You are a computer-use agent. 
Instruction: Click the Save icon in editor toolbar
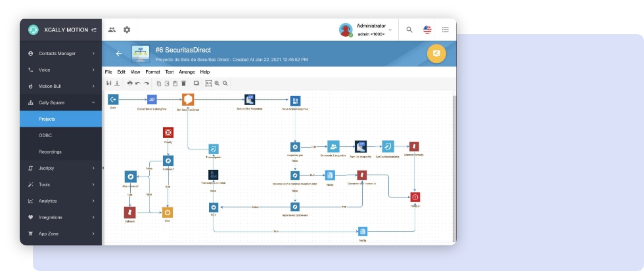click(x=109, y=83)
